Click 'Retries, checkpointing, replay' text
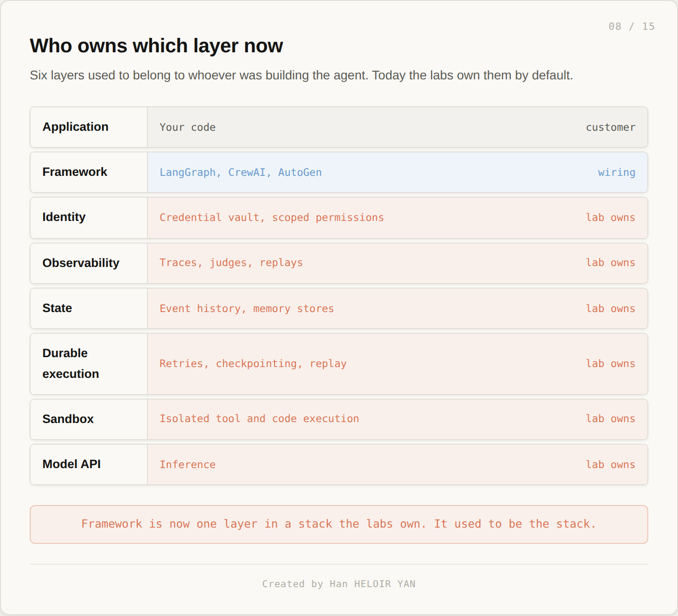 (253, 363)
